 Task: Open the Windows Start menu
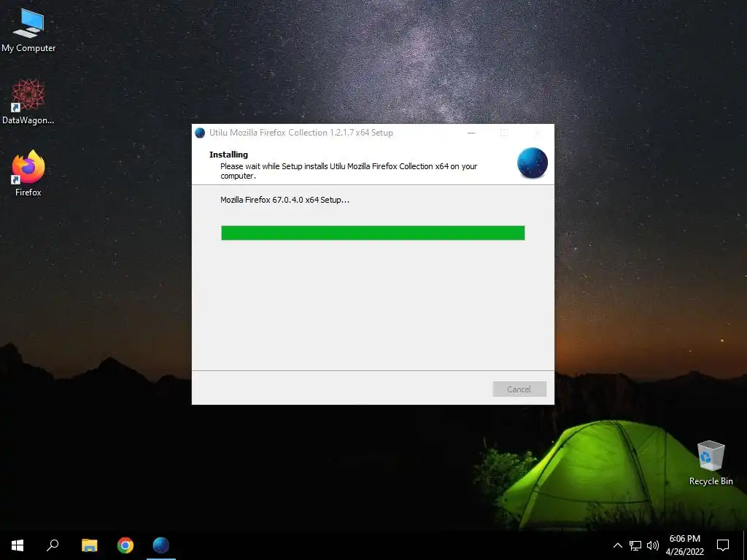point(18,545)
